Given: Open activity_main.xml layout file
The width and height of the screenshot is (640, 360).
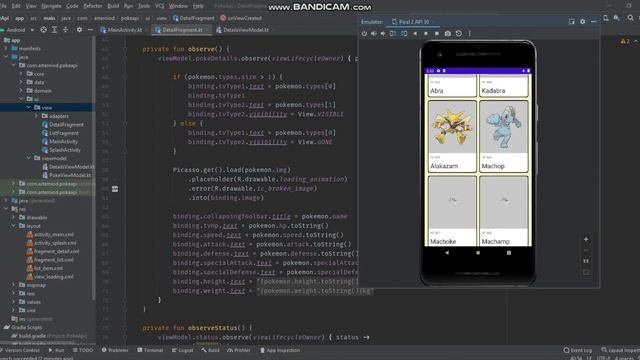Looking at the screenshot, I should (x=50, y=234).
